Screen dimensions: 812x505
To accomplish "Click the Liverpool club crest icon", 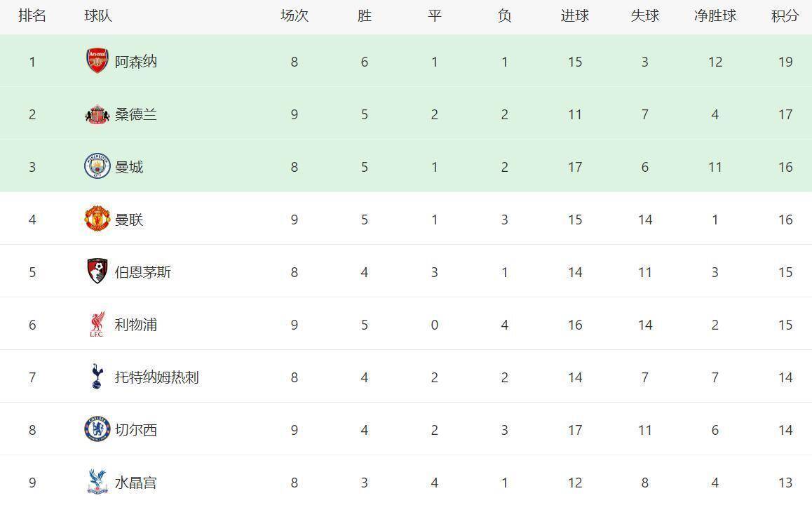I will click(x=97, y=324).
